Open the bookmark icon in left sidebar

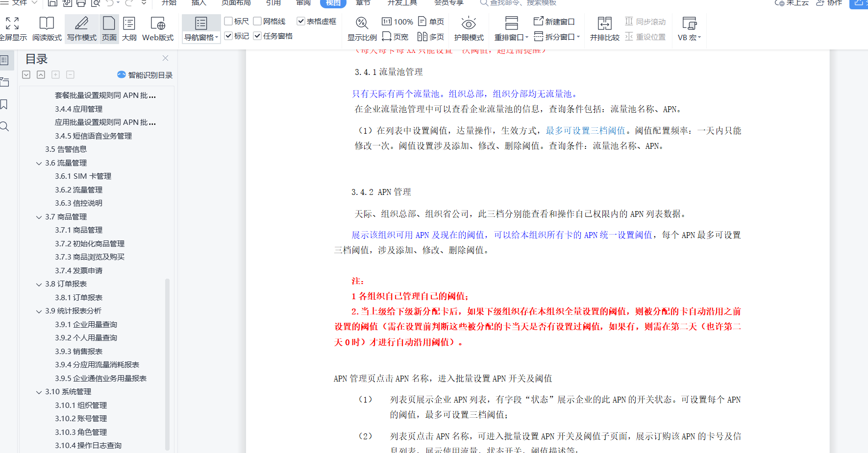pos(4,104)
